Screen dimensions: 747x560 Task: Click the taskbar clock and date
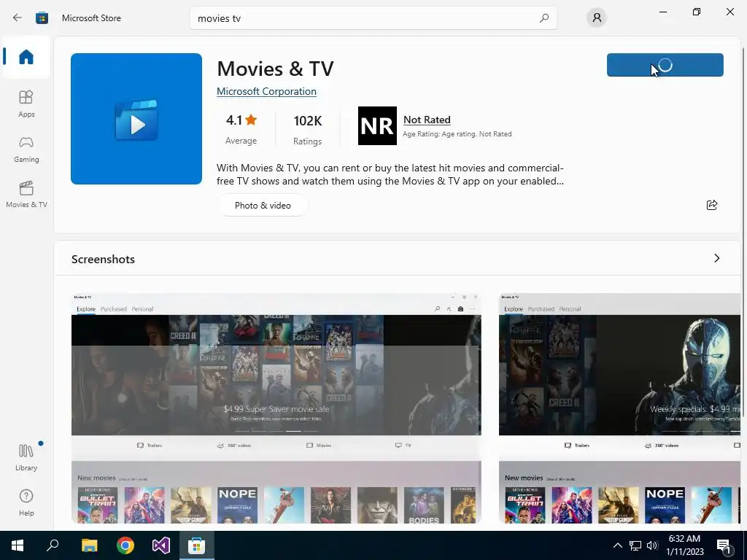tap(684, 545)
